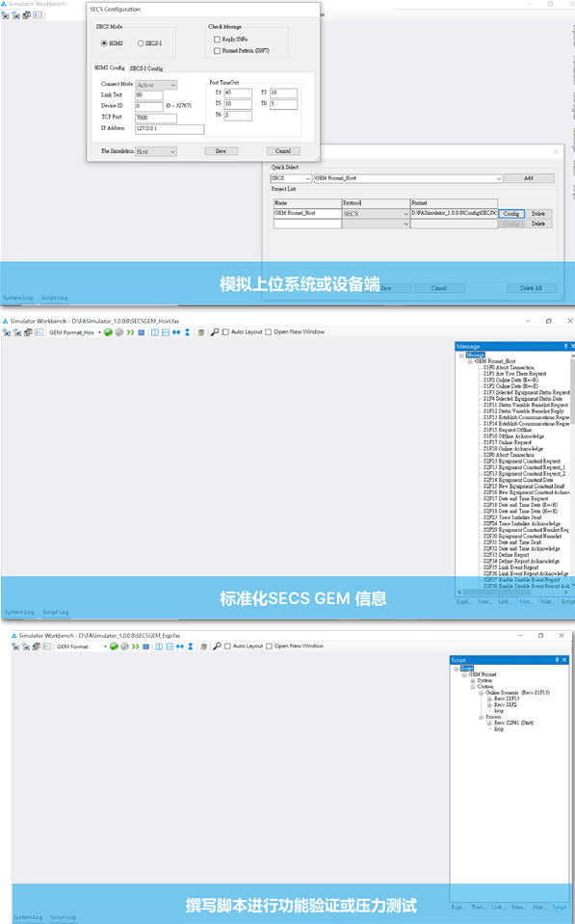Click the T3 timeout field
Image resolution: width=575 pixels, height=924 pixels.
tap(238, 93)
